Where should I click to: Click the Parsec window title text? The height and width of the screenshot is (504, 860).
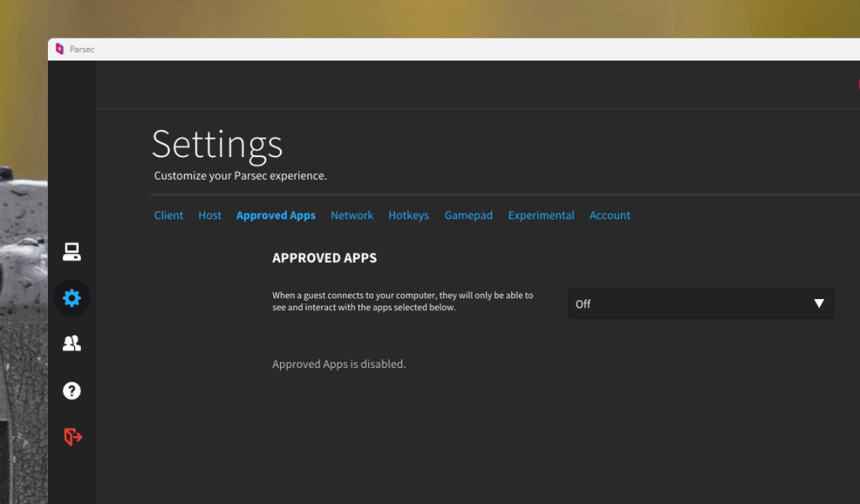click(82, 50)
